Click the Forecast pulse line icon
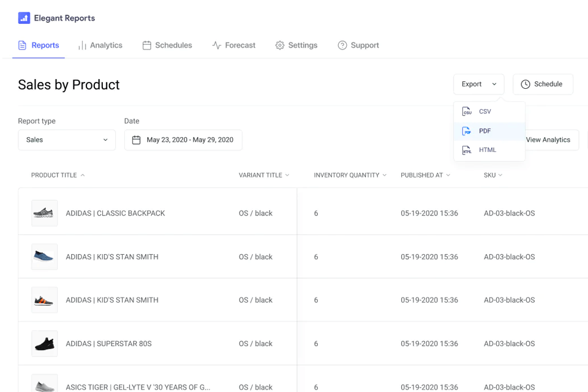Screen dimensions: 588x392 click(216, 45)
